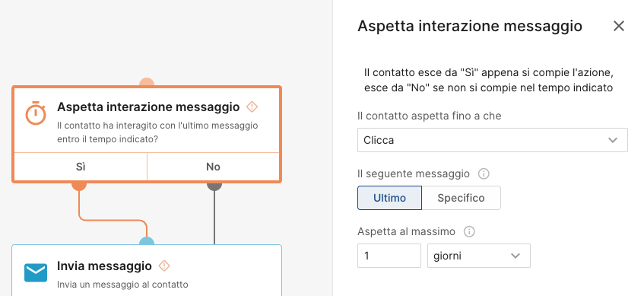Screen dimensions: 644x296
Task: Click the warning diamond next to Invia messaggio
Action: (x=164, y=266)
